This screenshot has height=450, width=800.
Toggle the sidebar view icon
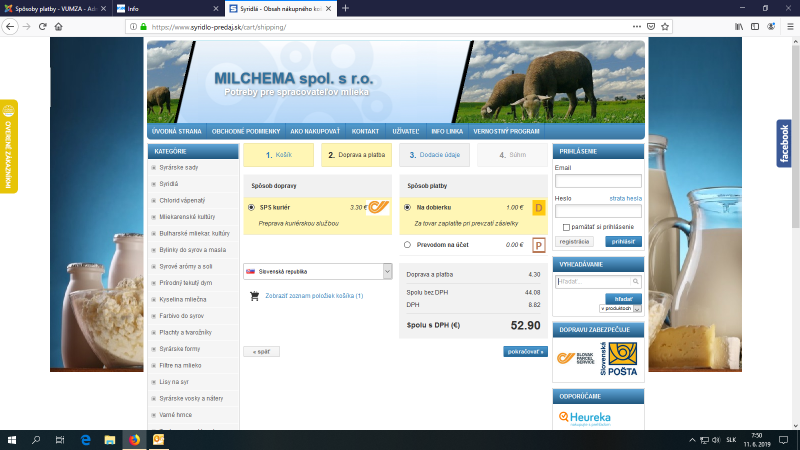click(755, 27)
